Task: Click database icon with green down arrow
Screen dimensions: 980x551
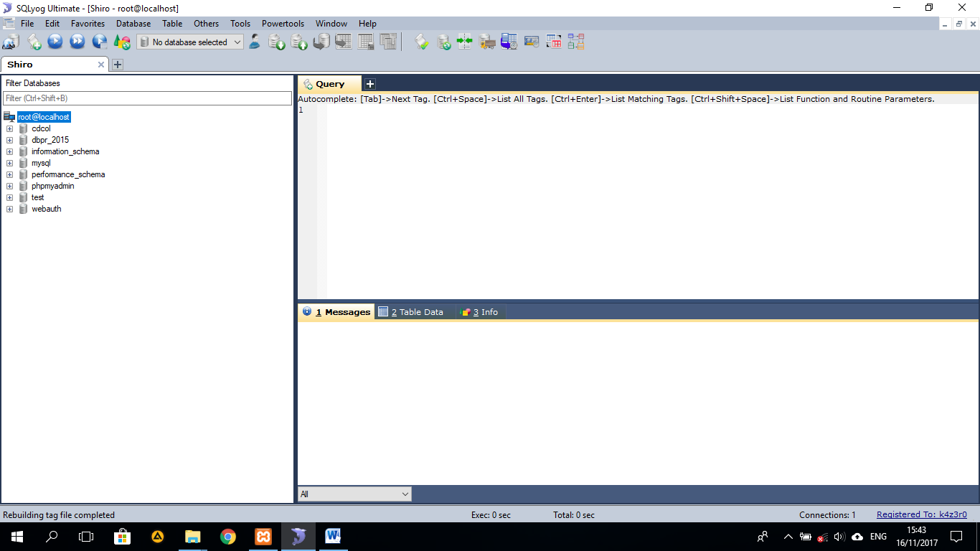Action: click(277, 42)
